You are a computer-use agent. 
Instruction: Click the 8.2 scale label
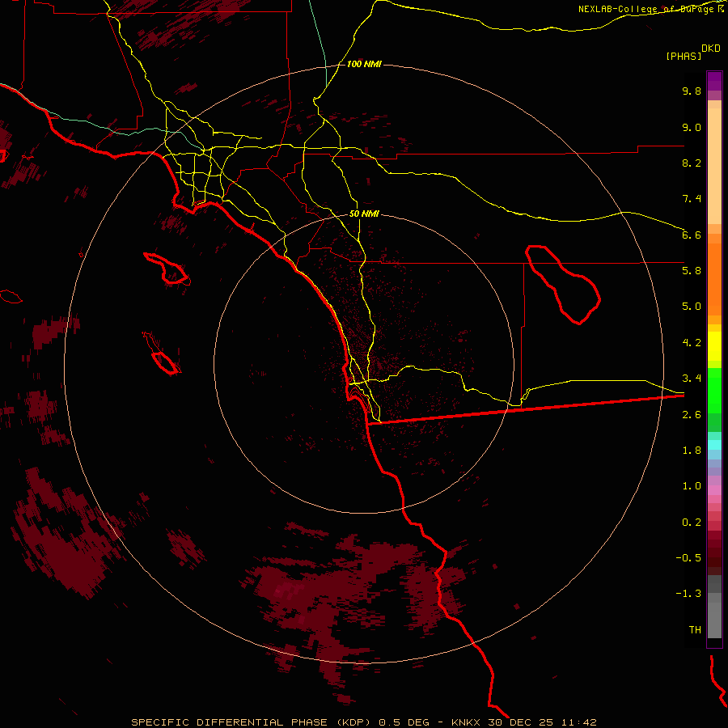[692, 163]
